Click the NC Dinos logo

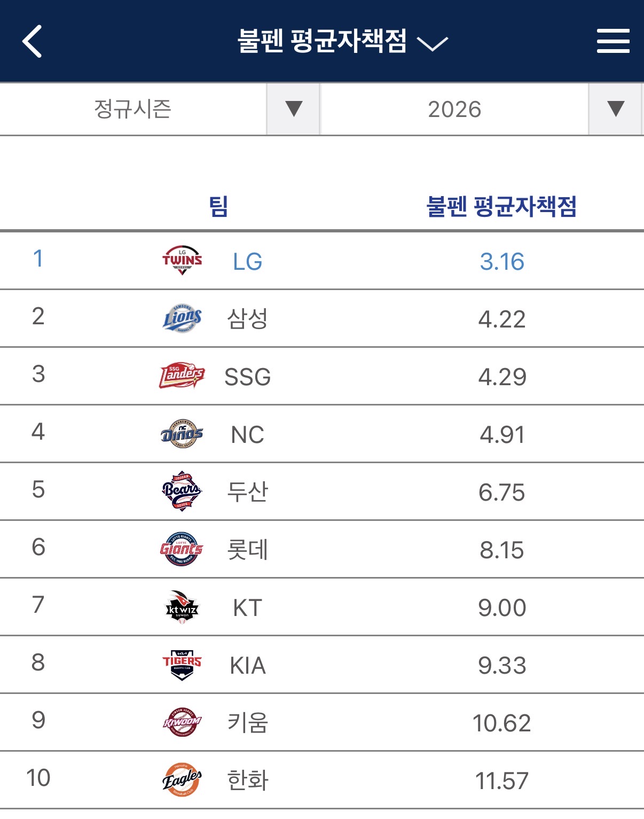point(182,434)
